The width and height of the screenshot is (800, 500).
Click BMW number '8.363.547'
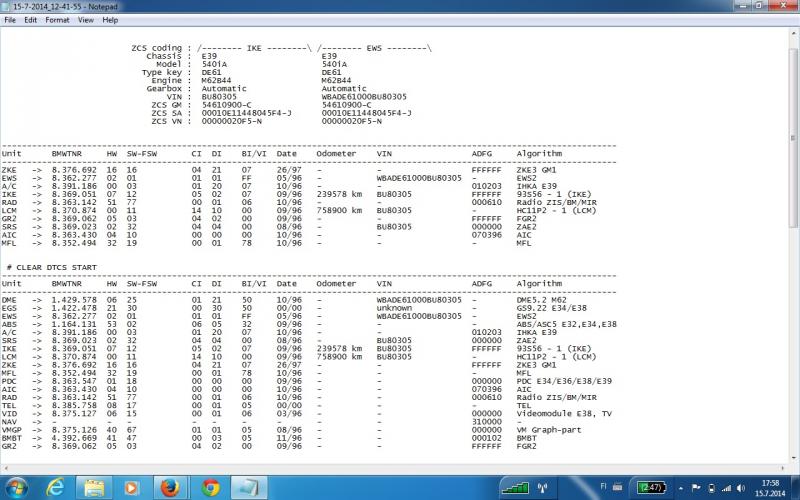coord(74,381)
